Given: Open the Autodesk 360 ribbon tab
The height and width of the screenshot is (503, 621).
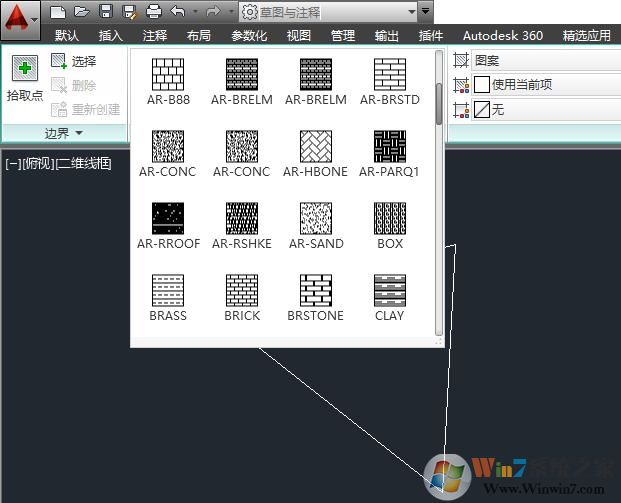Looking at the screenshot, I should coord(502,35).
